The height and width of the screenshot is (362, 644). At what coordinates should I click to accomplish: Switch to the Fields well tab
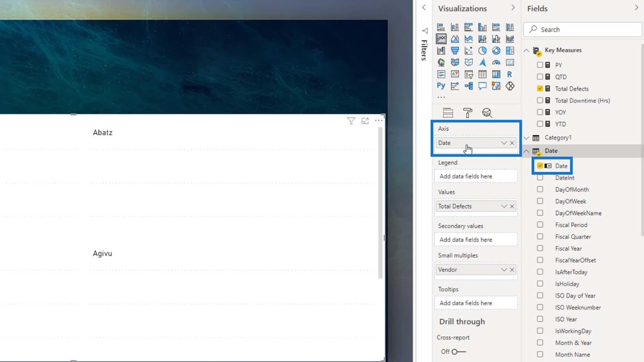pos(448,113)
